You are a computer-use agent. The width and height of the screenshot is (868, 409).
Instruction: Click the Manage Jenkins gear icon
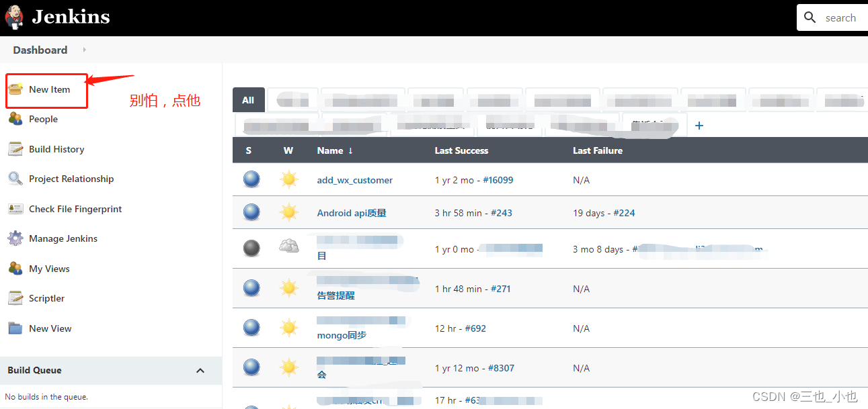click(x=15, y=238)
